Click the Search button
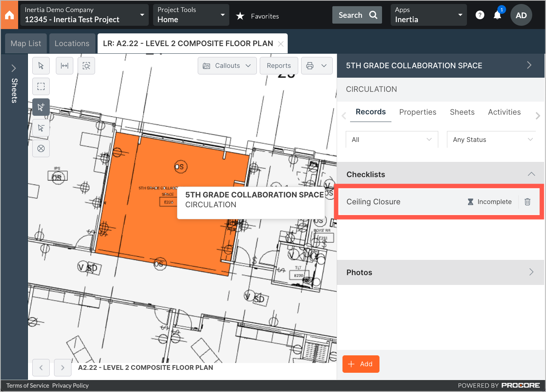The height and width of the screenshot is (392, 546). click(357, 15)
